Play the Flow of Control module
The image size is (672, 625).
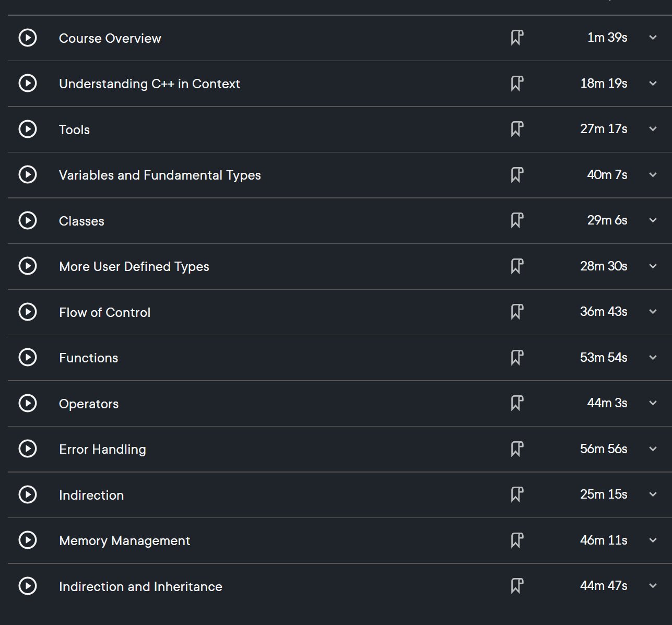tap(28, 312)
